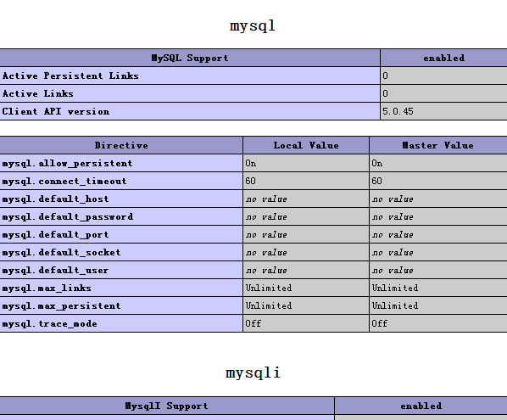
Task: Click mysql.default_host local no value
Action: [266, 199]
